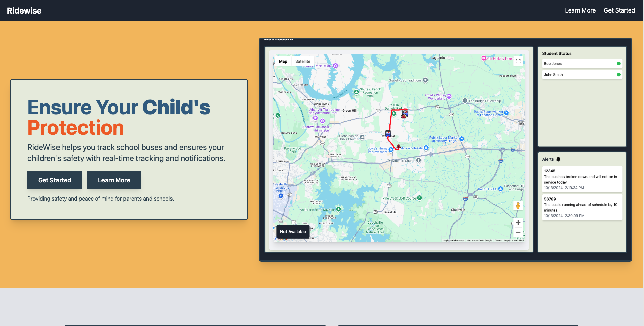Click the Providence Church pin
The image size is (644, 326).
(419, 160)
